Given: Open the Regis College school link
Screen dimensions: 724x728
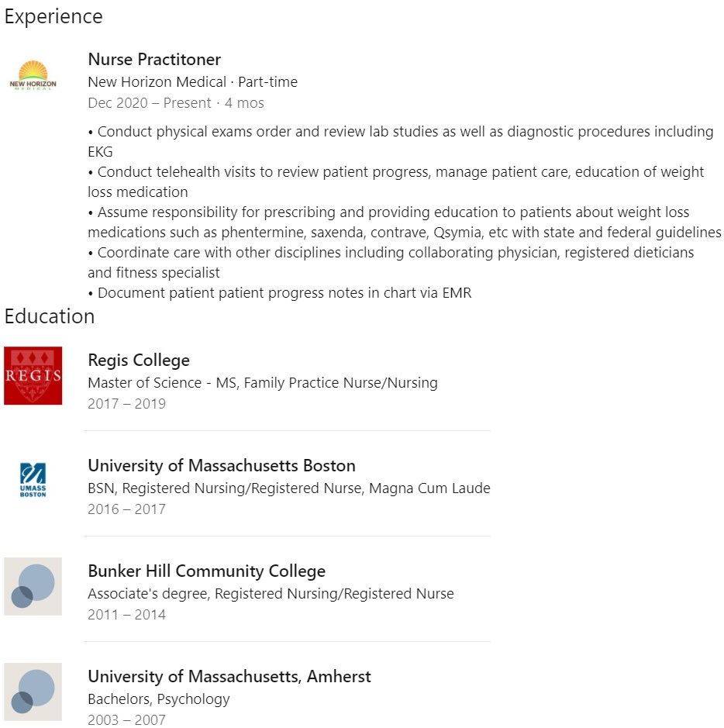Looking at the screenshot, I should pyautogui.click(x=139, y=361).
